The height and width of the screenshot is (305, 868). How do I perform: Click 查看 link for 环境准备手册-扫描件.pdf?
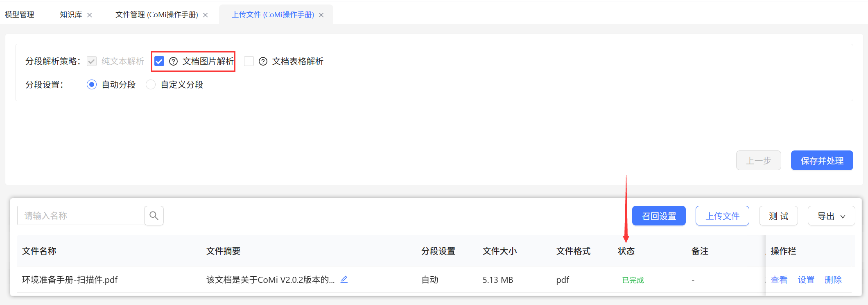(x=779, y=280)
